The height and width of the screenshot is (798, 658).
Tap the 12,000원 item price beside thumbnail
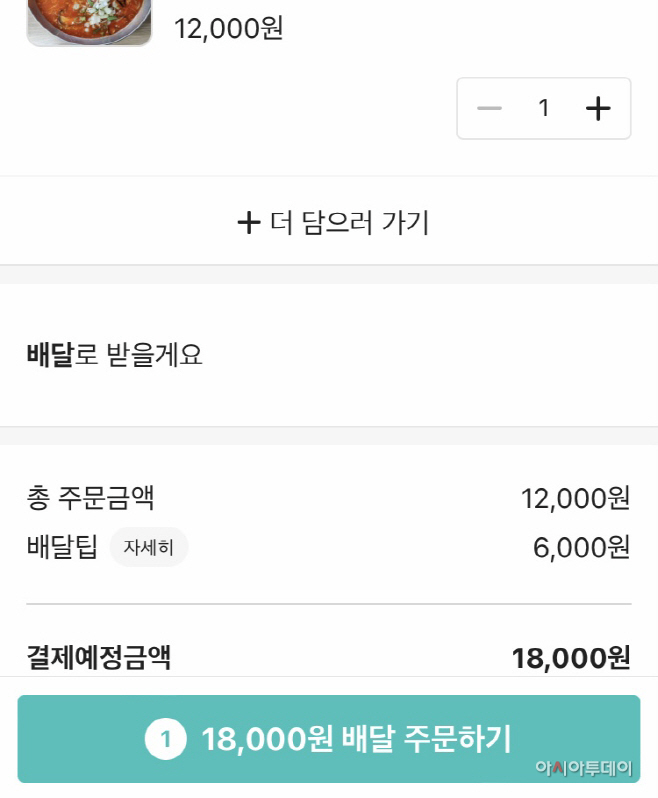pyautogui.click(x=229, y=28)
